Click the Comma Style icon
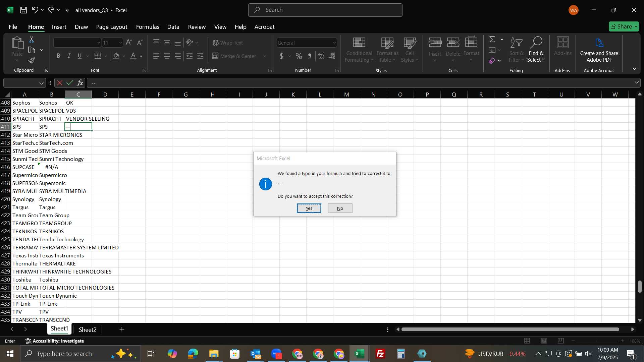 click(310, 56)
